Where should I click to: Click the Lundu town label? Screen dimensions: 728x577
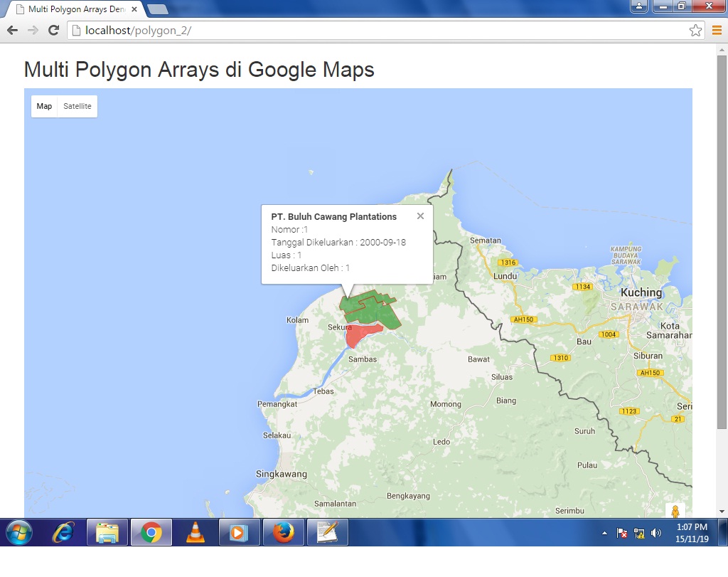[x=505, y=276]
